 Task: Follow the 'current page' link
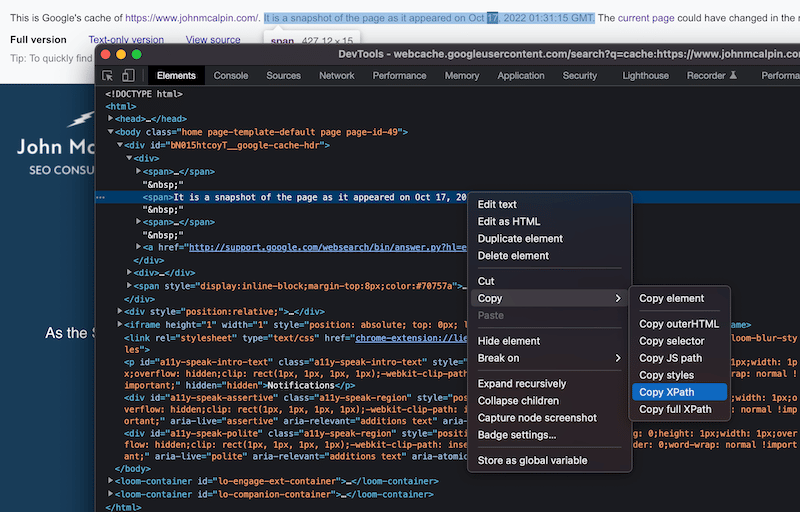646,18
